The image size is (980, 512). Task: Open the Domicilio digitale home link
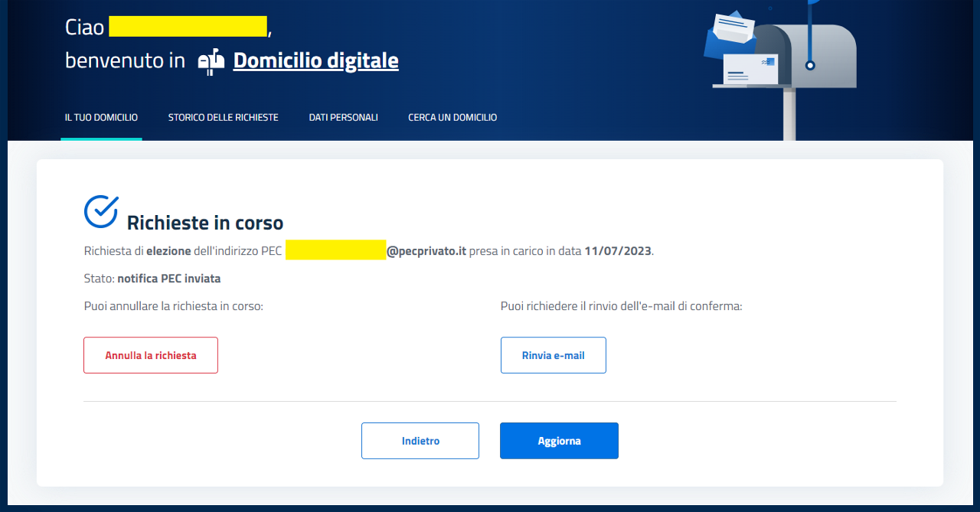click(315, 60)
